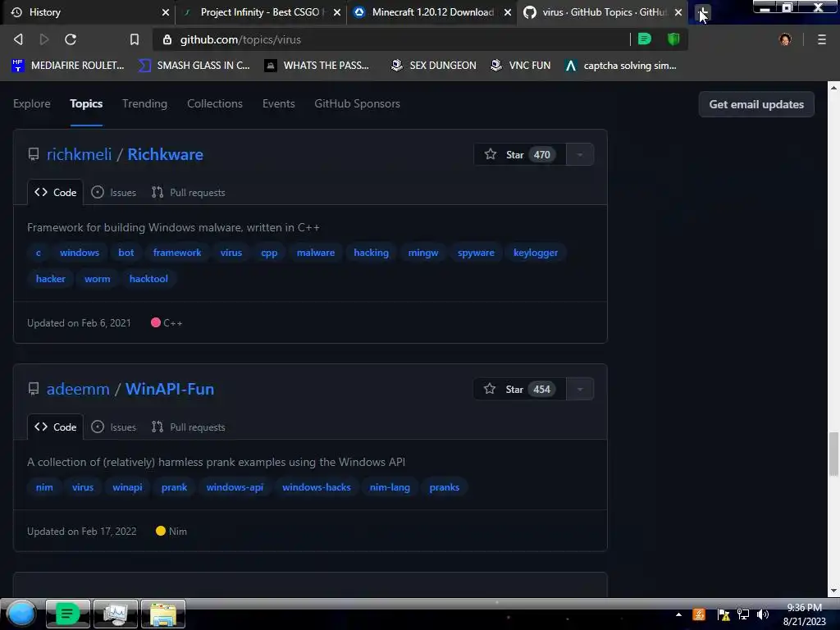
Task: Close the Minecraft 1.20.12 Download tab
Action: [x=508, y=12]
